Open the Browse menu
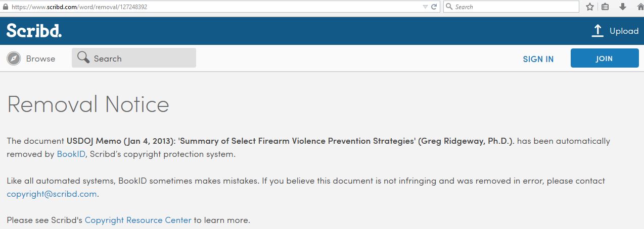The height and width of the screenshot is (229, 644). point(40,59)
